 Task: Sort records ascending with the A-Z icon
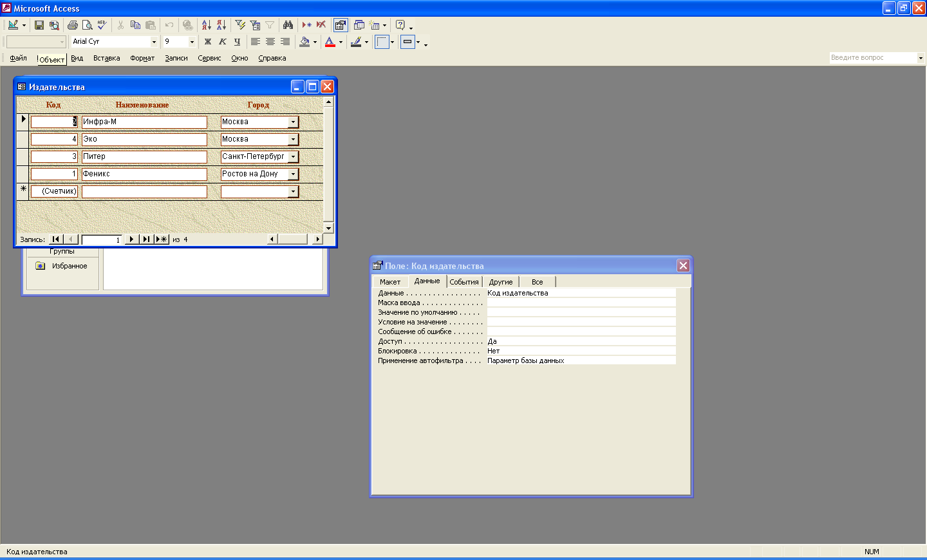[x=206, y=25]
